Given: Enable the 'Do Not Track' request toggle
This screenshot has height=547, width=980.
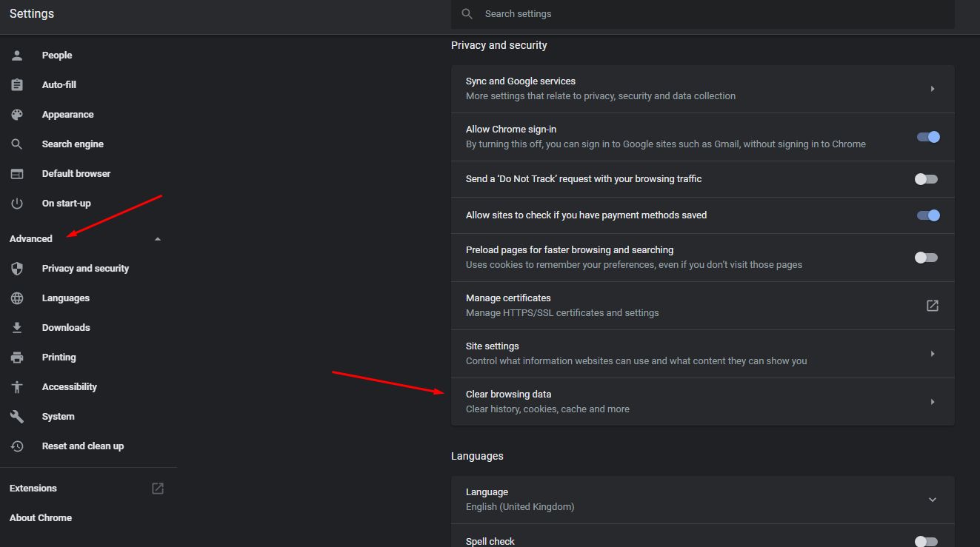Looking at the screenshot, I should 926,179.
